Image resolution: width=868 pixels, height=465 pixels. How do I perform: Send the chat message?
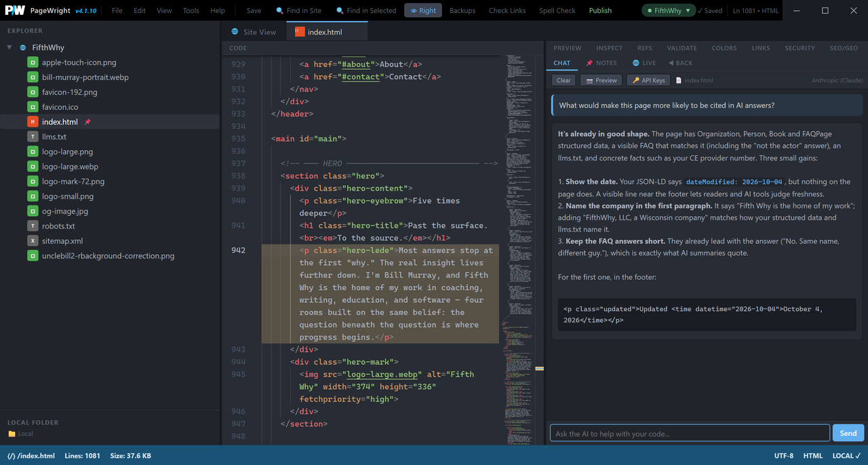[848, 433]
